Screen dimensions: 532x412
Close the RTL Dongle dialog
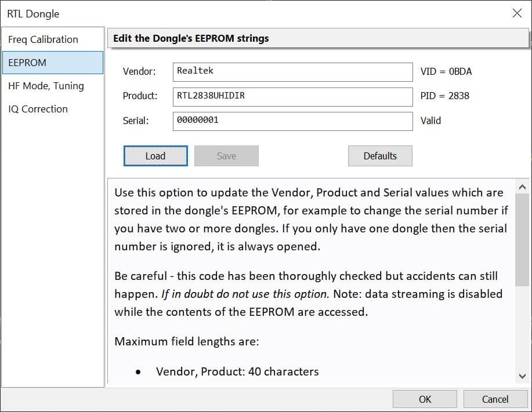click(x=516, y=13)
